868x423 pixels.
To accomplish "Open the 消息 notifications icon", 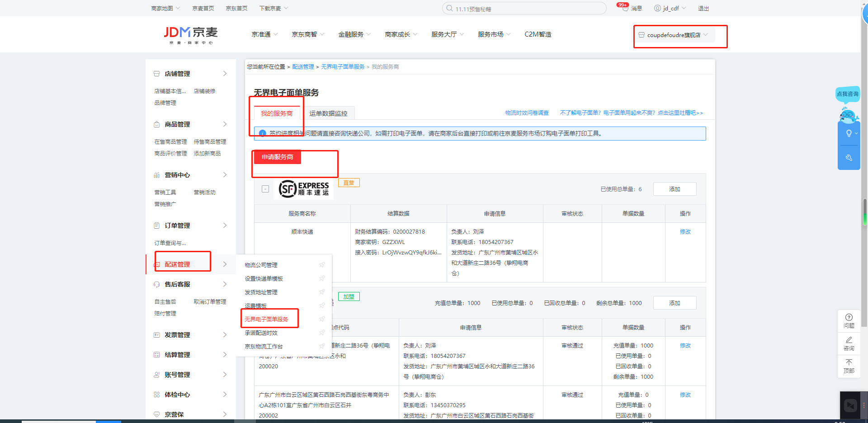I will (625, 8).
